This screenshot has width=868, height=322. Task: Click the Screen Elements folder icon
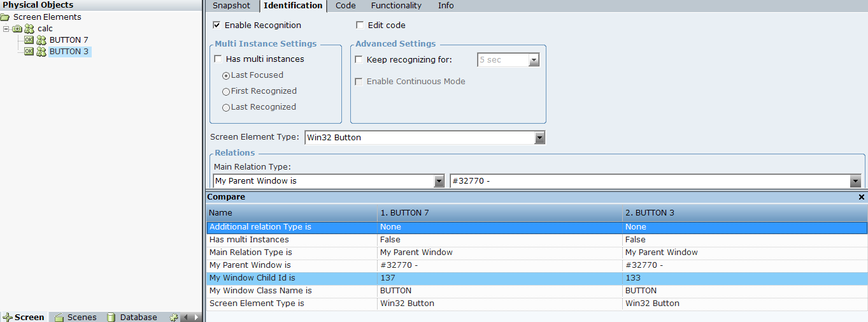coord(5,17)
